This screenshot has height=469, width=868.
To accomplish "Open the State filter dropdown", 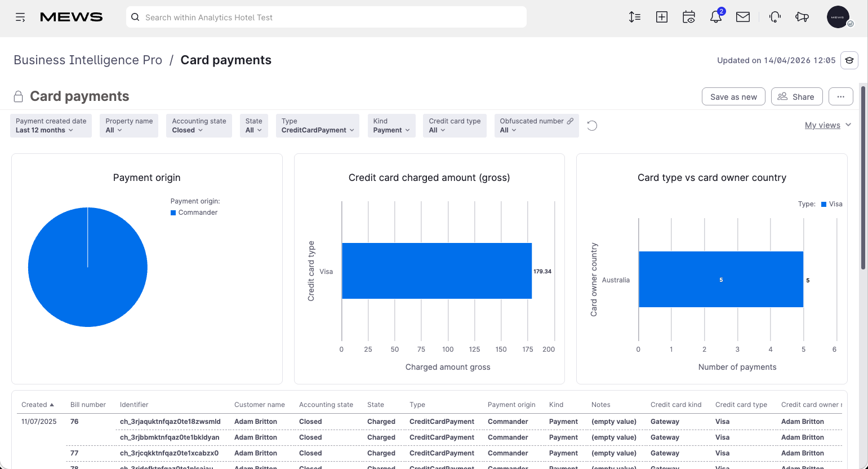I will pos(253,126).
